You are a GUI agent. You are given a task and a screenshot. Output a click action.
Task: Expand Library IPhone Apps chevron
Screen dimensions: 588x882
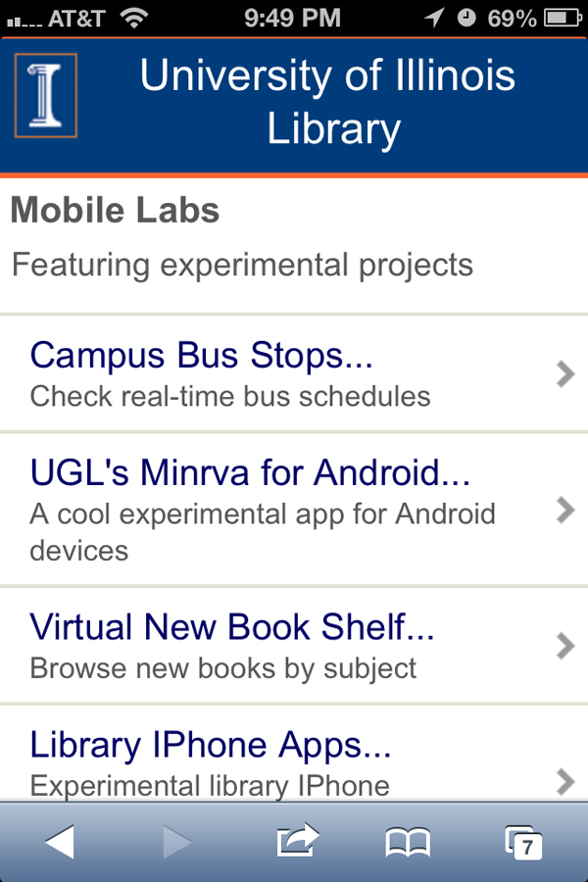pyautogui.click(x=564, y=780)
